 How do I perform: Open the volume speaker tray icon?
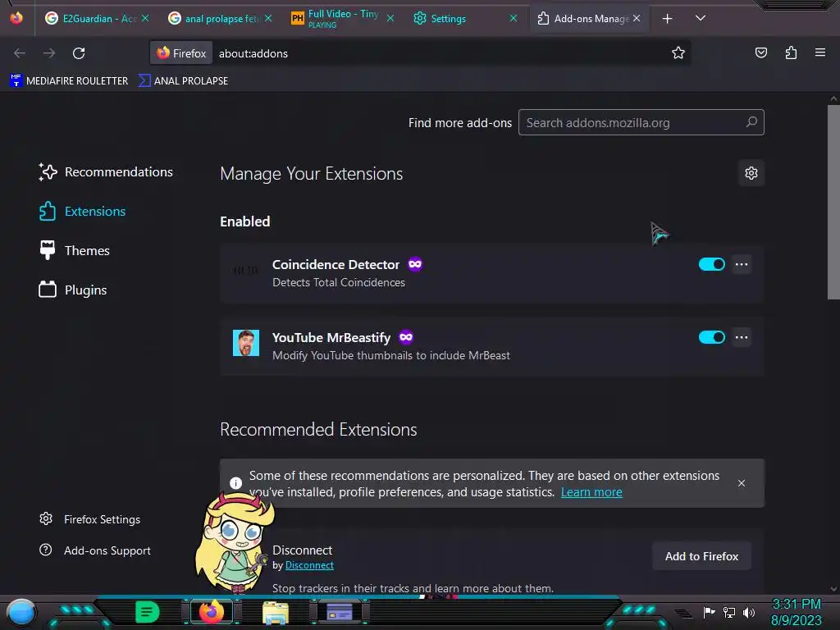(749, 612)
